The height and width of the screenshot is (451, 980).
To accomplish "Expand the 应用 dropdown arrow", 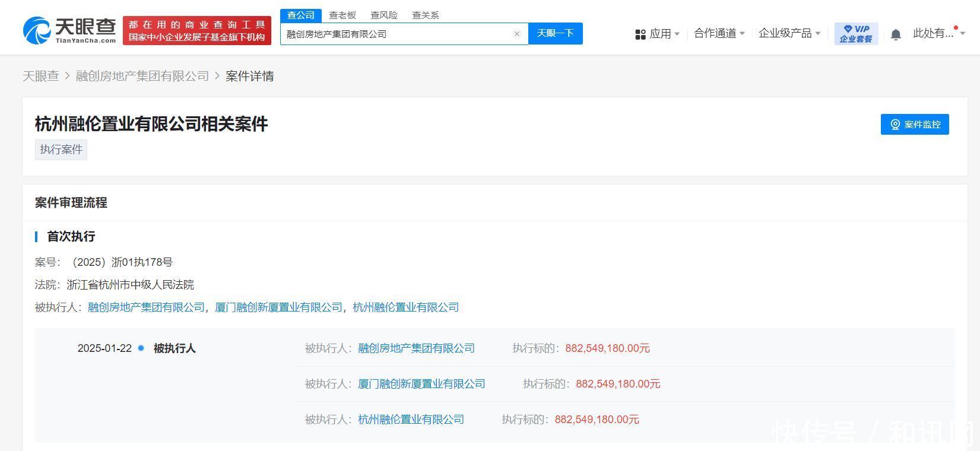I will tap(677, 34).
